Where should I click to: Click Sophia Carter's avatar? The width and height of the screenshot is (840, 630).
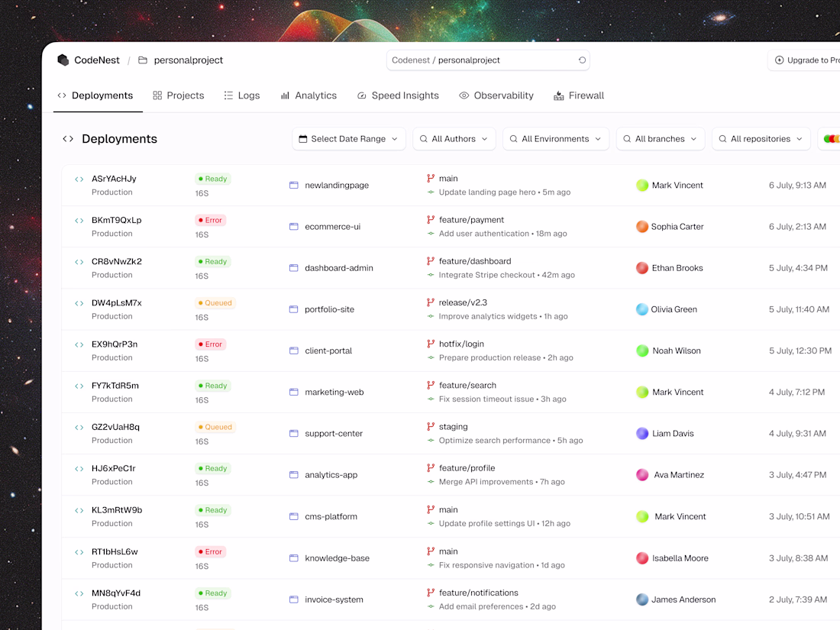(641, 227)
